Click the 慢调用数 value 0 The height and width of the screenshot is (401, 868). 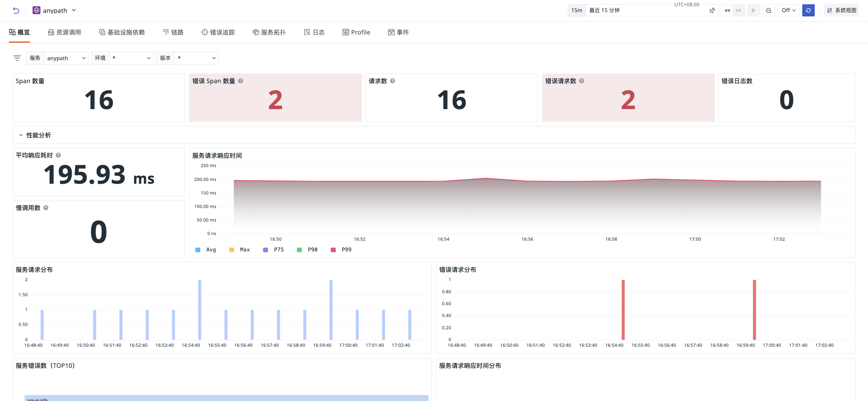[x=99, y=232]
